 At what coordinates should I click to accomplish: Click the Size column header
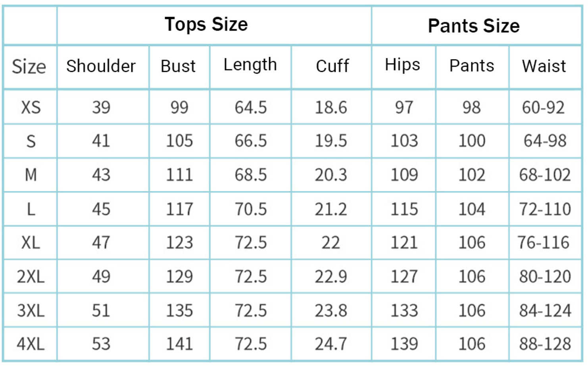29,67
